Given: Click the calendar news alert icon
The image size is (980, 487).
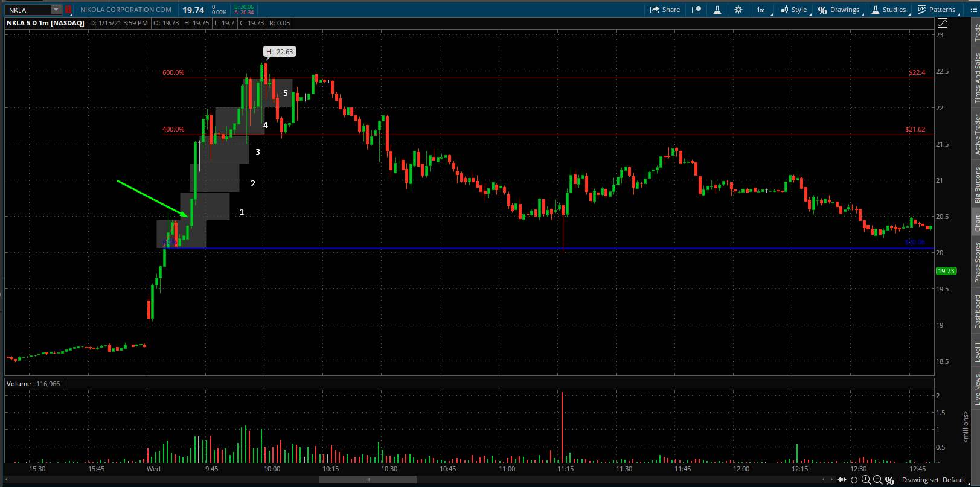Looking at the screenshot, I should [x=696, y=10].
